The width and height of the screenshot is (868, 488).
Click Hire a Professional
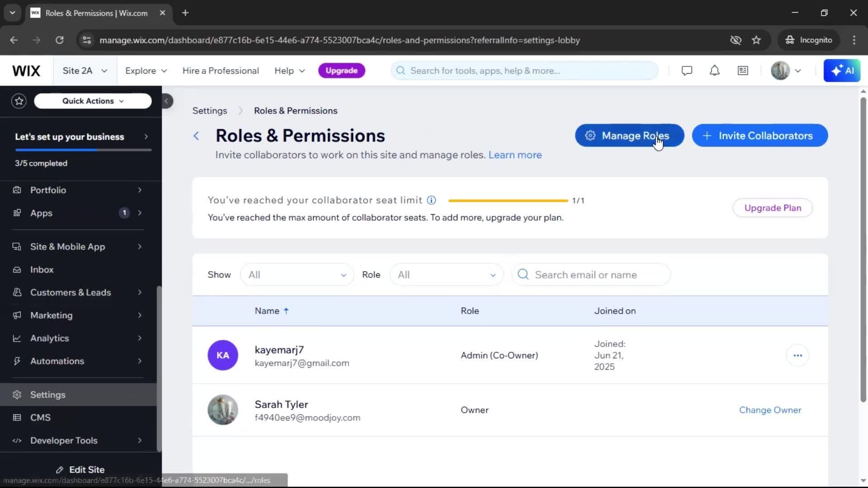coord(221,70)
